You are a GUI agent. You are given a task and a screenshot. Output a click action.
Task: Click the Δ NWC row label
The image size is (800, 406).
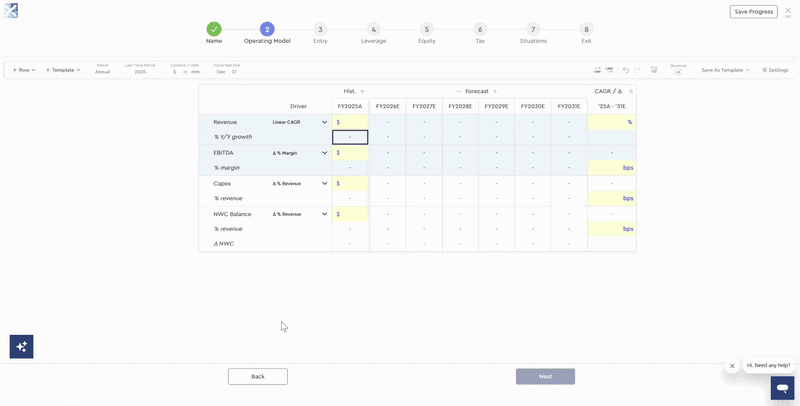point(223,244)
